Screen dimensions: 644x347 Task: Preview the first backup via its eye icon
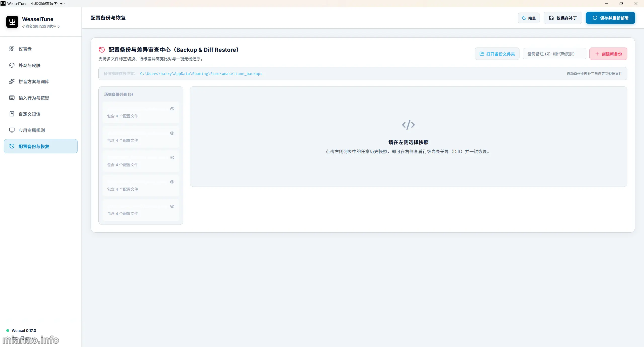pos(172,109)
